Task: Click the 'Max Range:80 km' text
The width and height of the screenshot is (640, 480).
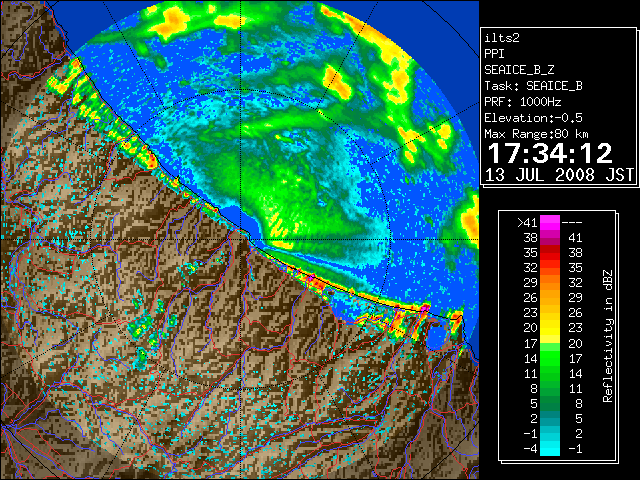Action: [536, 134]
